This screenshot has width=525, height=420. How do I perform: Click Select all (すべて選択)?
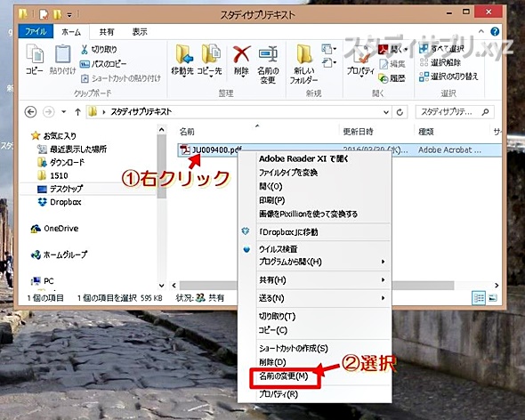tap(441, 49)
